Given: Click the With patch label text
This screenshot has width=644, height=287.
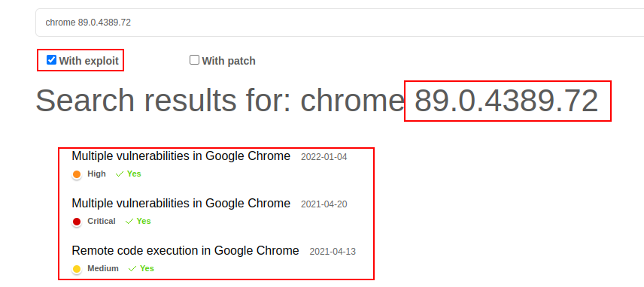Looking at the screenshot, I should (x=229, y=61).
